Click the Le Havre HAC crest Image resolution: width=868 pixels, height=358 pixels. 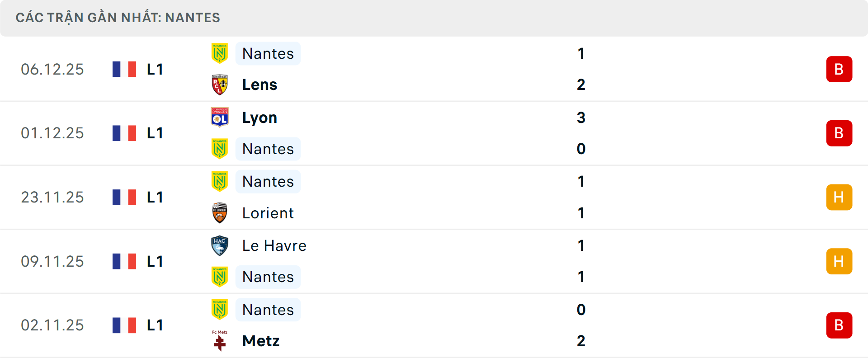pos(220,245)
